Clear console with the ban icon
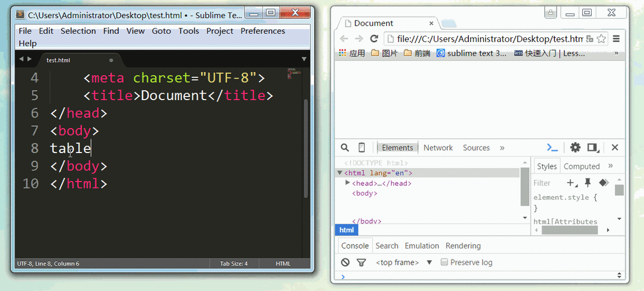 point(346,262)
